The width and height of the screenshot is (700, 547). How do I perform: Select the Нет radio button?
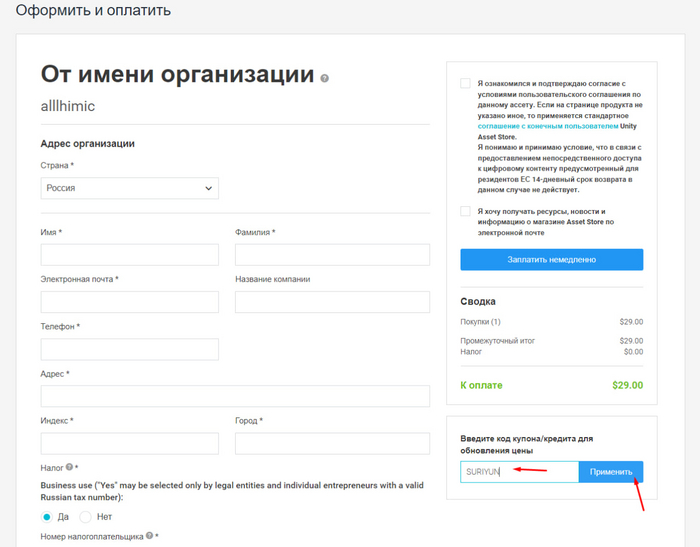[85, 517]
